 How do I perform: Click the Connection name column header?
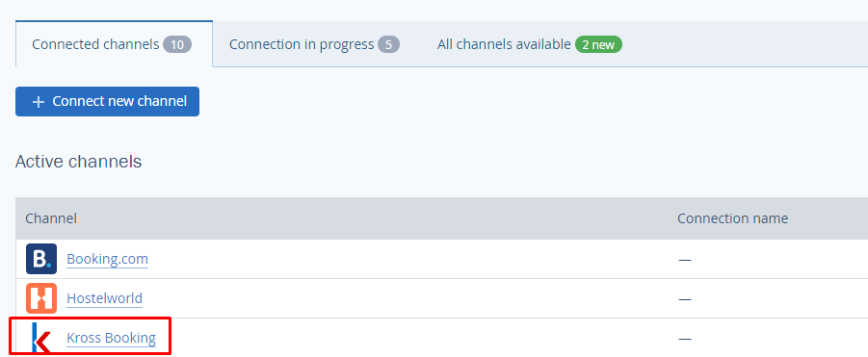pos(732,218)
